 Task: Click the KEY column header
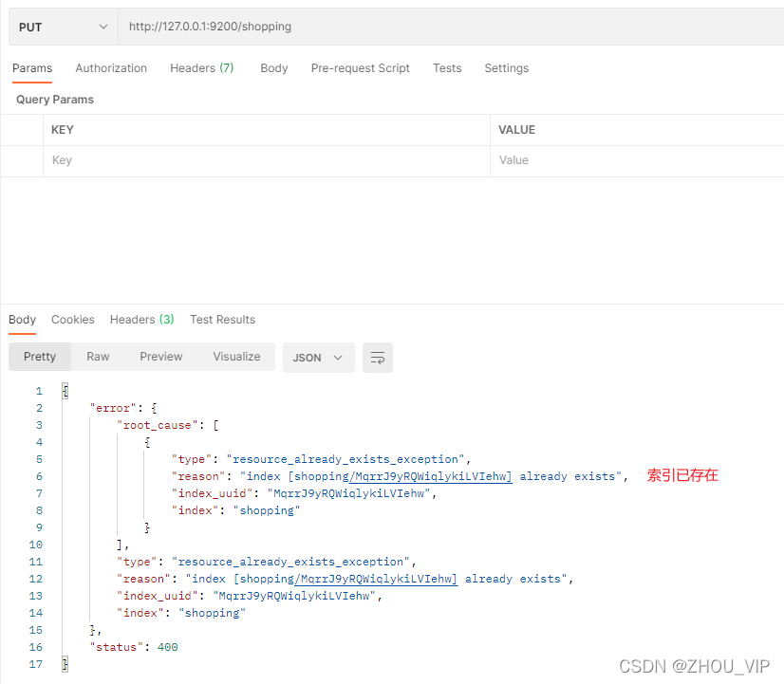(63, 130)
